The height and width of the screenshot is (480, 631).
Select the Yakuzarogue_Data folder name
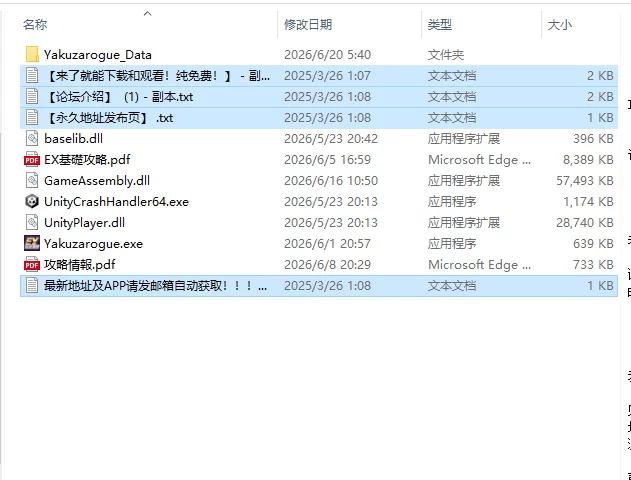click(98, 54)
